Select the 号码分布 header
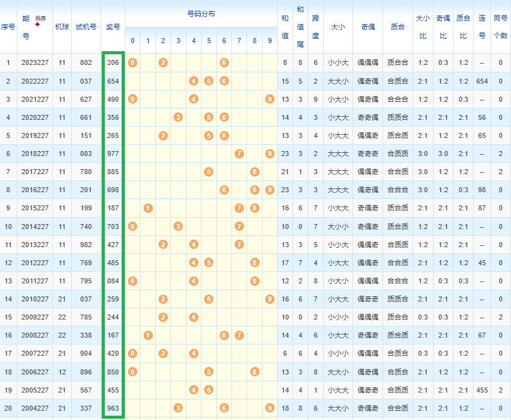 [x=201, y=13]
